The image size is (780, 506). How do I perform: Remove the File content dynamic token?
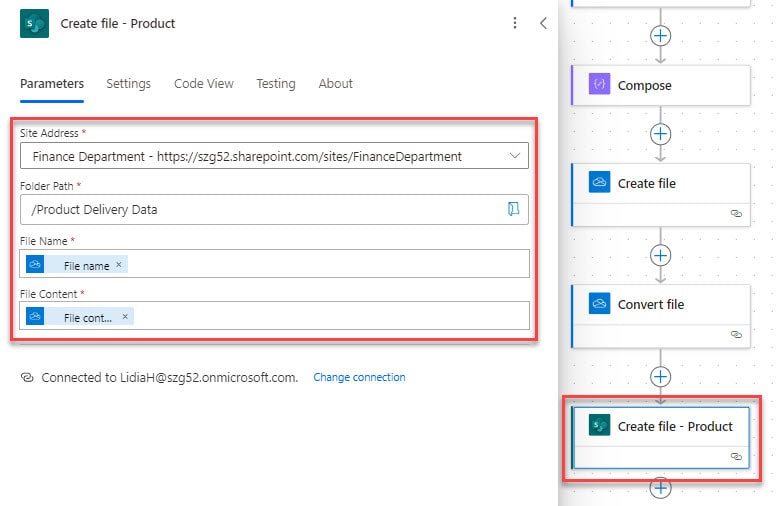(125, 316)
